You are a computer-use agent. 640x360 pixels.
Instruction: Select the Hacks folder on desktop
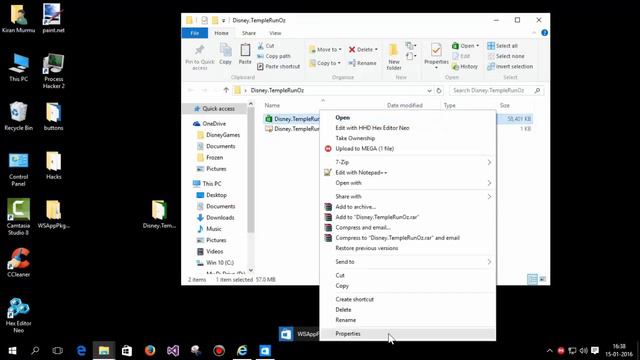coord(53,165)
